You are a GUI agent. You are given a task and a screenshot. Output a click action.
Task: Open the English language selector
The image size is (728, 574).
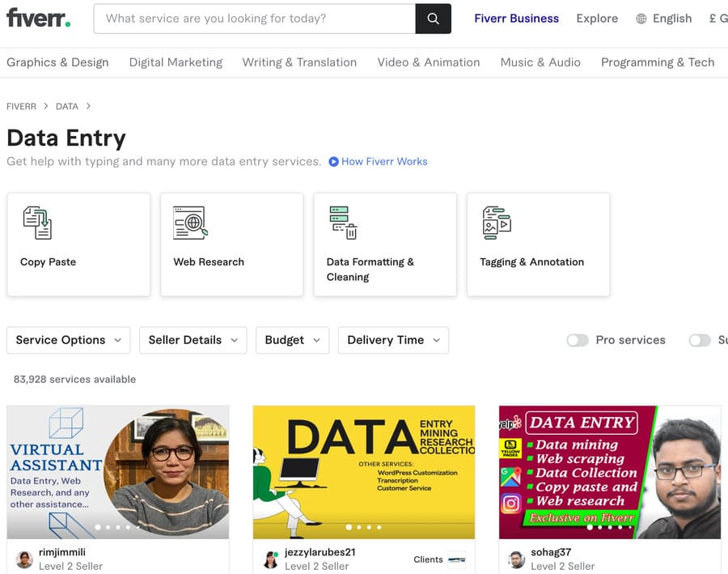tap(664, 19)
